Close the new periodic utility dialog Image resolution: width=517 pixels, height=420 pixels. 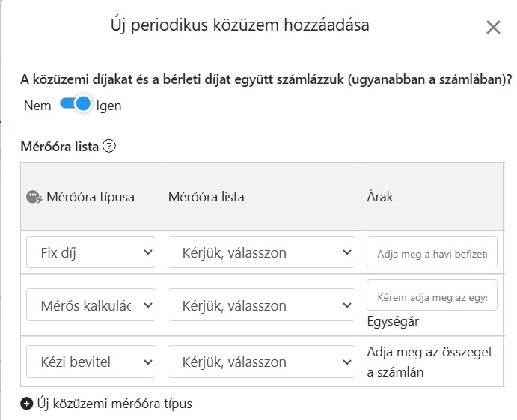click(493, 28)
